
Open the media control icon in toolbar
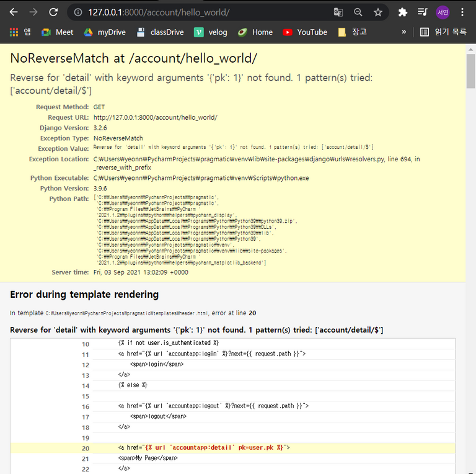click(422, 12)
